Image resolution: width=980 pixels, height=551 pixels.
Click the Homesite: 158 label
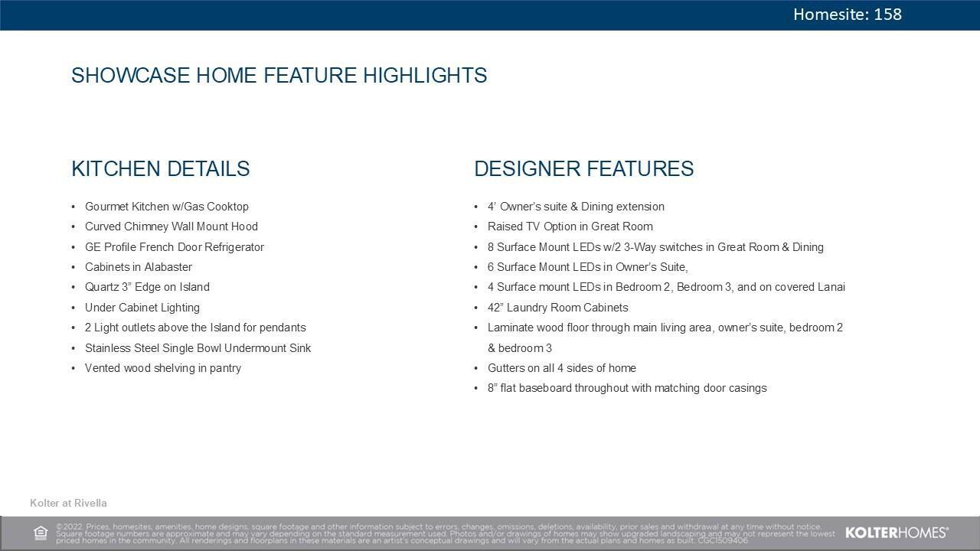(847, 15)
